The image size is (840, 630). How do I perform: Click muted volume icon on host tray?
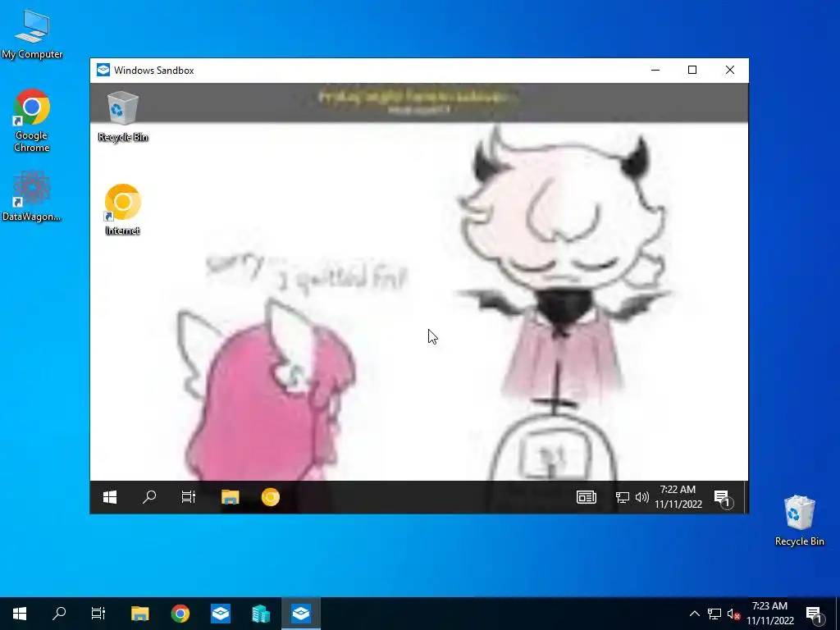[734, 614]
